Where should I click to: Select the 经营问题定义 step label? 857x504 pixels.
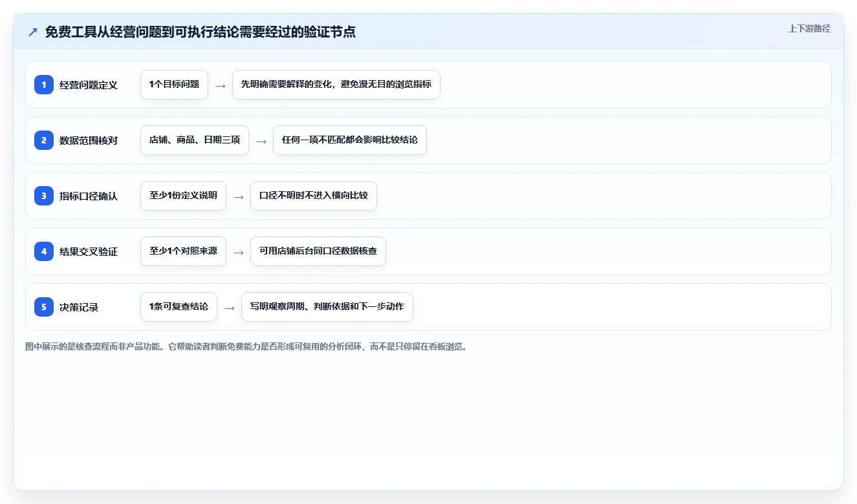89,85
